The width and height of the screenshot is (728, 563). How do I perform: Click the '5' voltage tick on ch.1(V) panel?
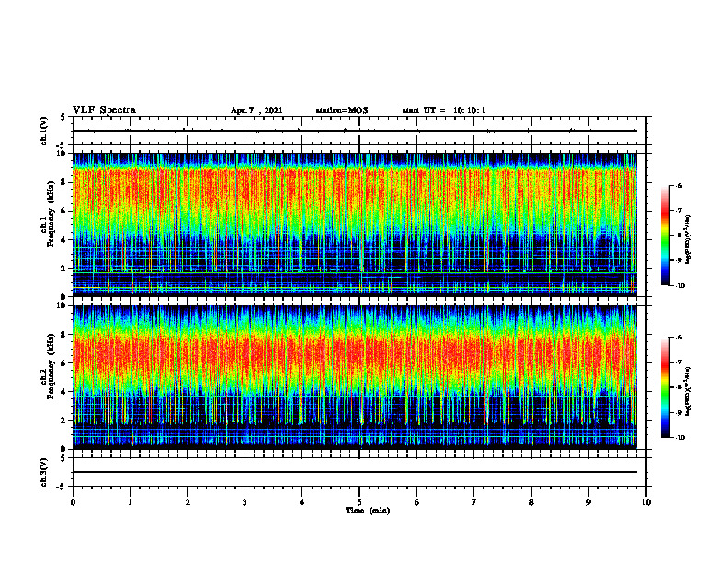pyautogui.click(x=64, y=117)
